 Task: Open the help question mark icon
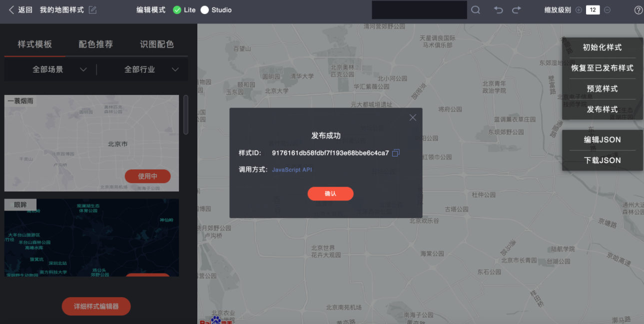coord(638,10)
